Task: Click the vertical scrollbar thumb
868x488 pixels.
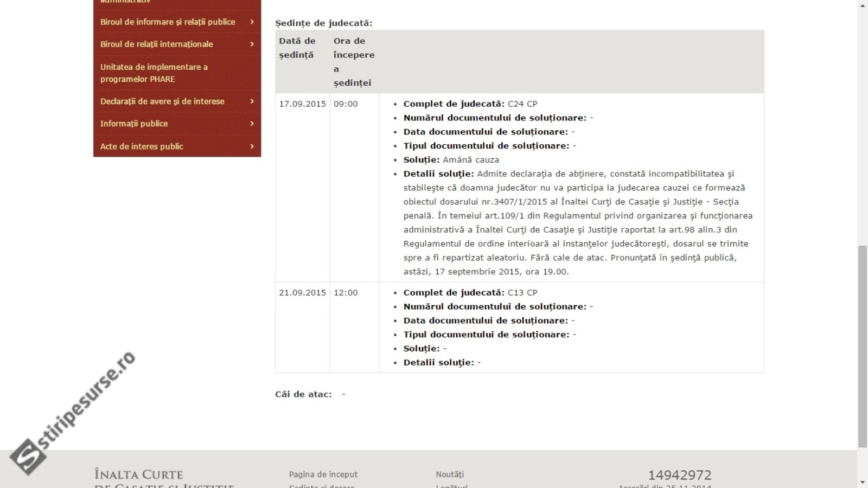Action: pos(863,347)
